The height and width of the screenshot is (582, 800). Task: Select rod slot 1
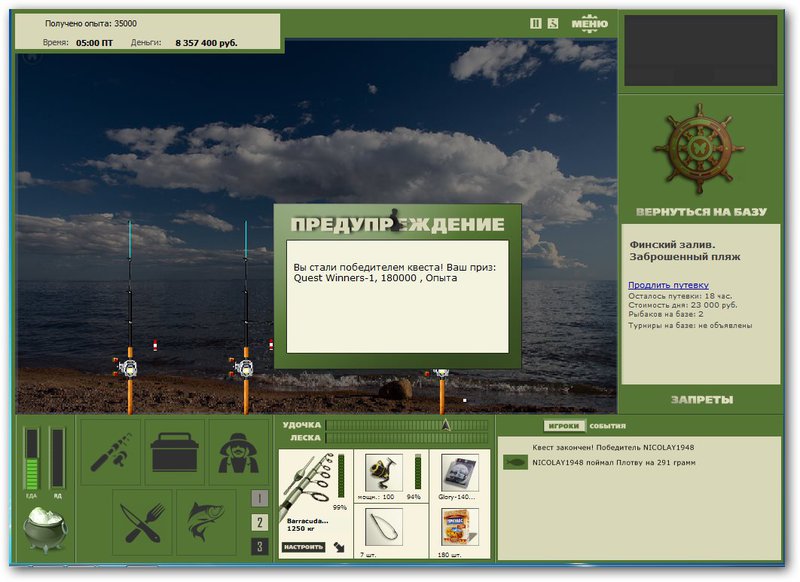coord(259,498)
